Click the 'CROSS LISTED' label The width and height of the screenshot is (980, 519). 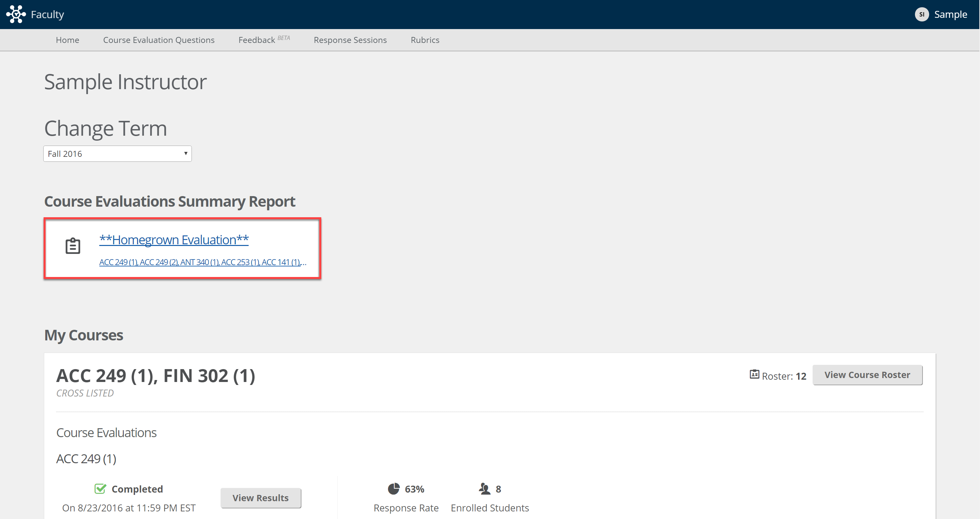point(85,393)
